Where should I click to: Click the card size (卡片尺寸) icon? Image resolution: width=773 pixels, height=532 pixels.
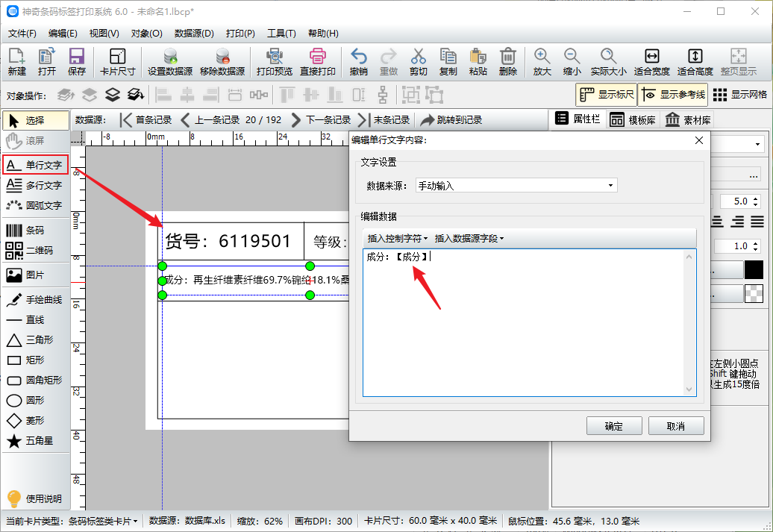tap(117, 62)
